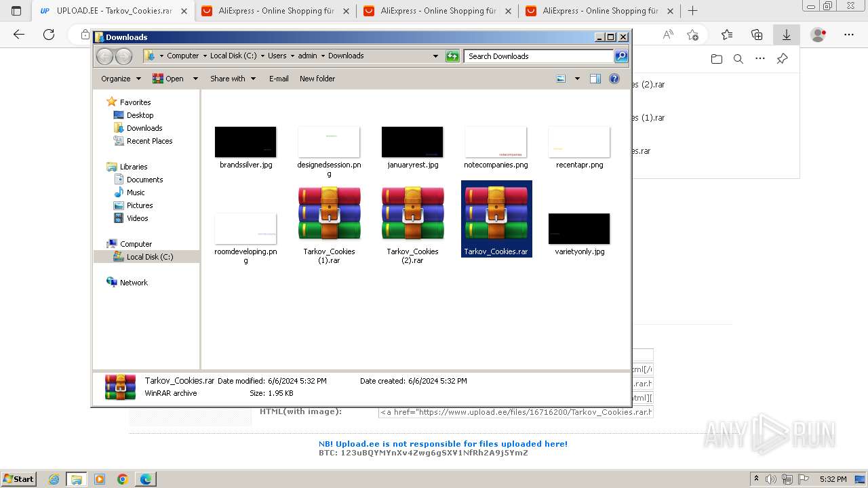
Task: Expand address bar history dropdown arrow
Action: [435, 56]
